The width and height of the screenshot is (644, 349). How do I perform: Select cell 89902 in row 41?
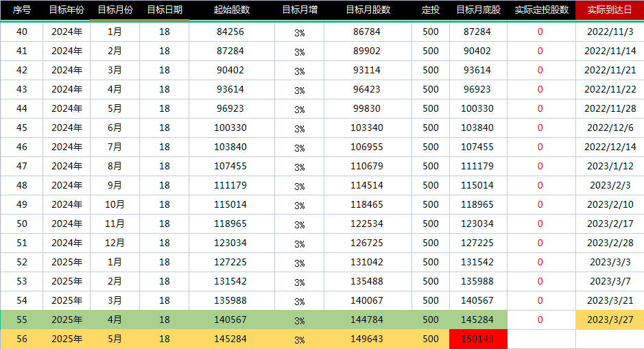tap(368, 51)
